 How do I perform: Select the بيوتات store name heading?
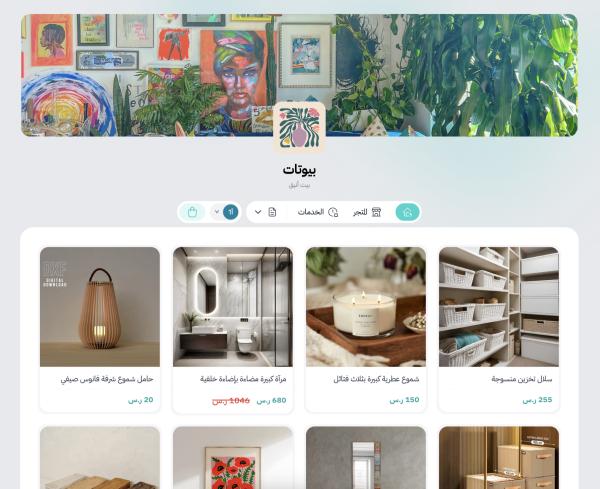point(300,170)
